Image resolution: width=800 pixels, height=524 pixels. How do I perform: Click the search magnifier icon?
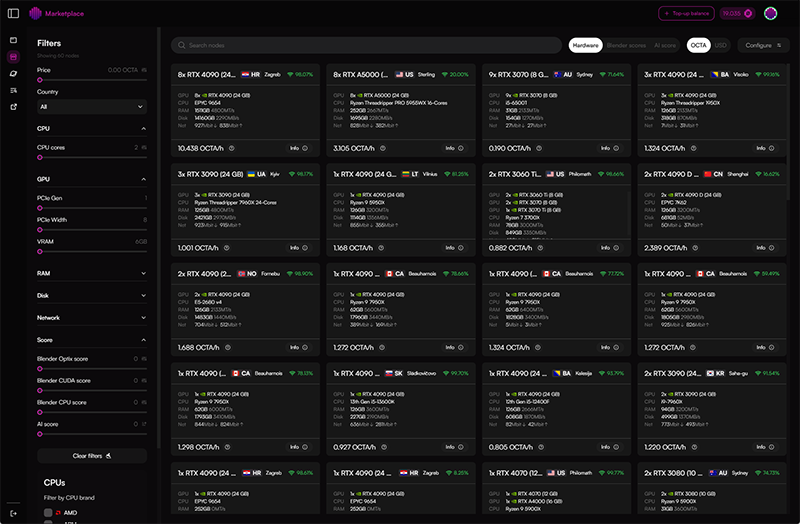[181, 45]
